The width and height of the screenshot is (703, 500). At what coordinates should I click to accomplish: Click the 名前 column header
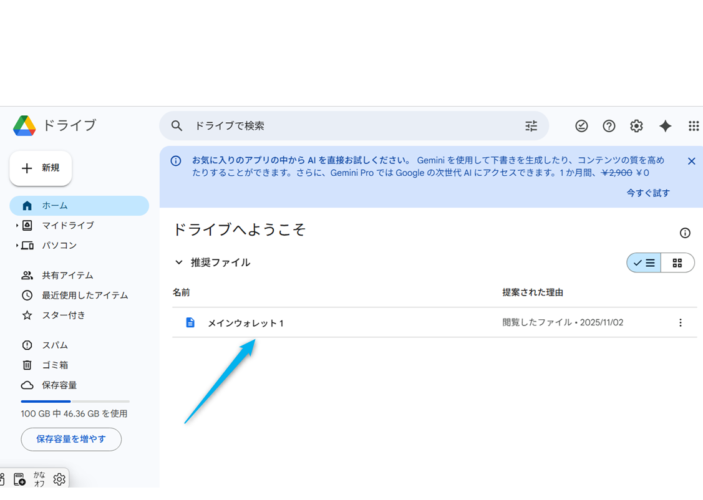tap(181, 292)
